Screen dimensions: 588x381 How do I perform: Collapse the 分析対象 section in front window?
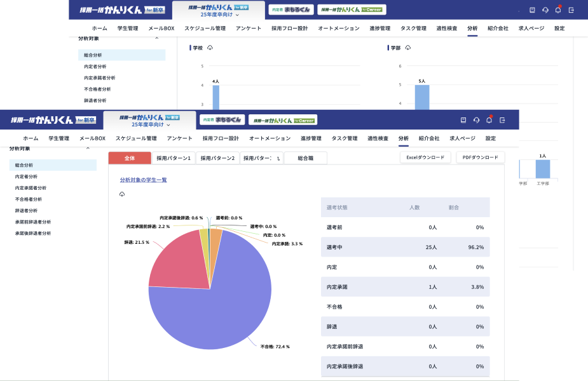point(88,149)
